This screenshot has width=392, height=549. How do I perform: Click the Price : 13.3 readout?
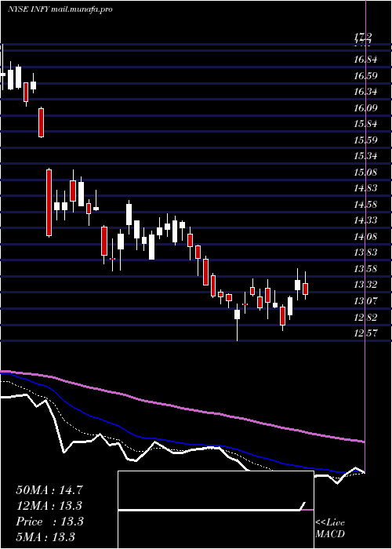(x=49, y=522)
